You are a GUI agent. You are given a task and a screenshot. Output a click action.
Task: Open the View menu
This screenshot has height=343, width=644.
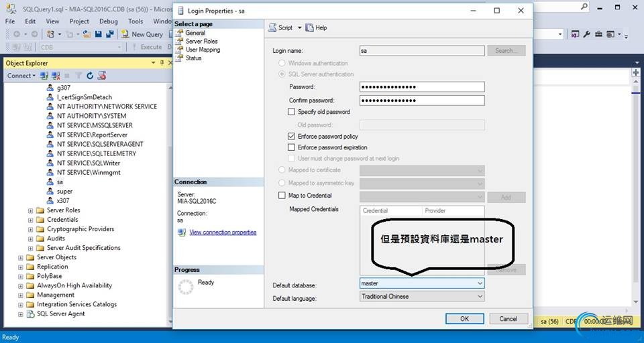[x=52, y=21]
